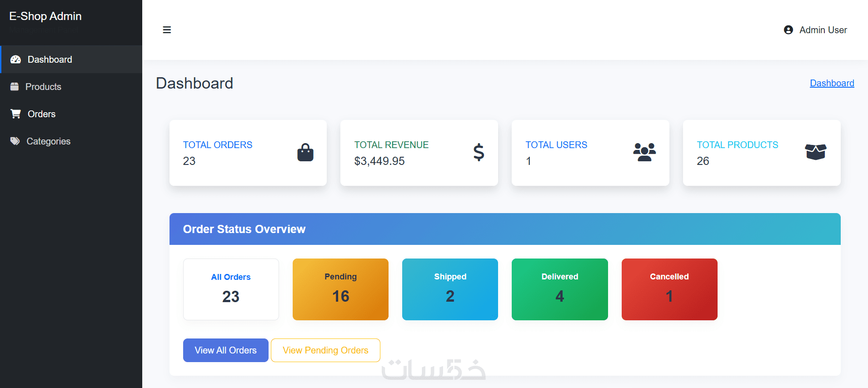This screenshot has height=388, width=868.
Task: Click the TOTAL ORDERS label
Action: pyautogui.click(x=218, y=145)
